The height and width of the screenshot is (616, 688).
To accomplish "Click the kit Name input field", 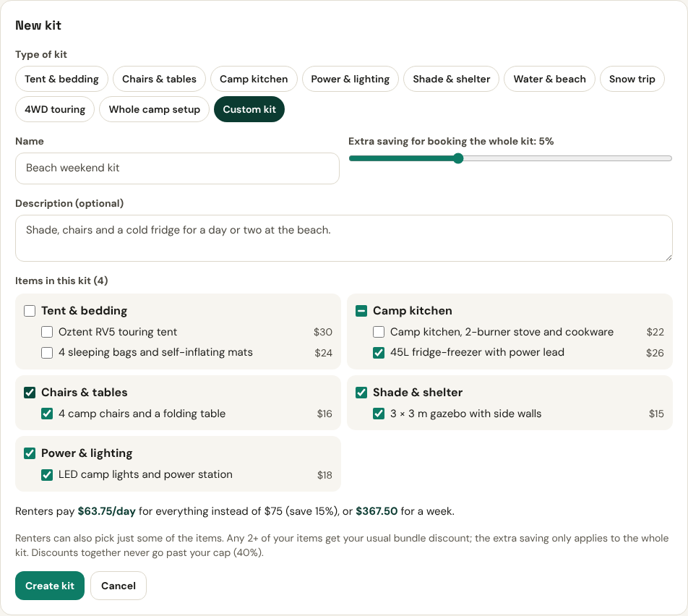I will coord(177,168).
